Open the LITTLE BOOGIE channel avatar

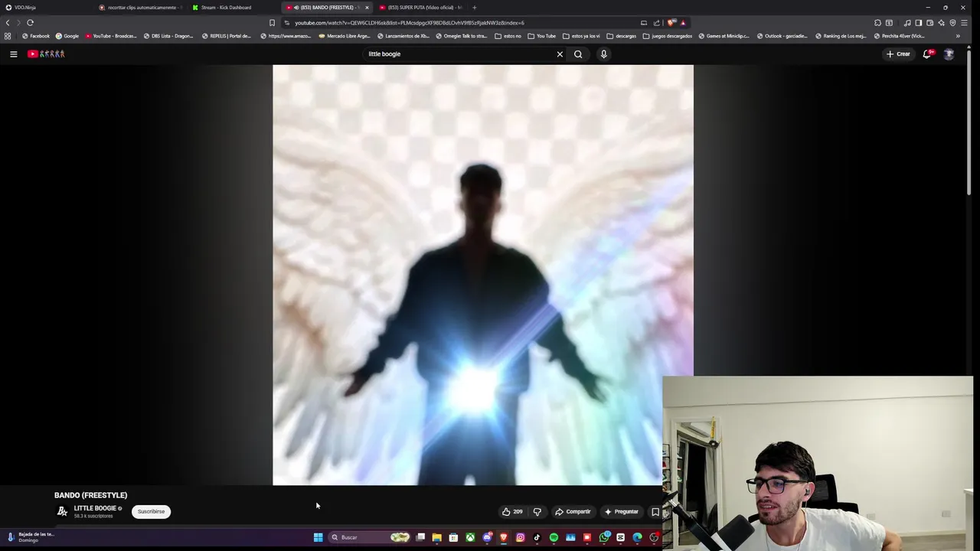point(62,511)
